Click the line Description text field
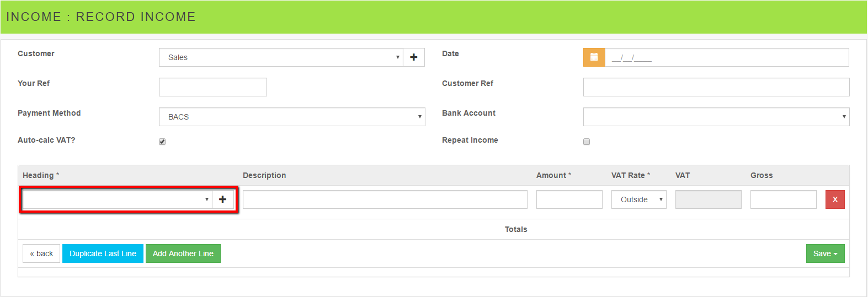Image resolution: width=868 pixels, height=297 pixels. tap(385, 199)
